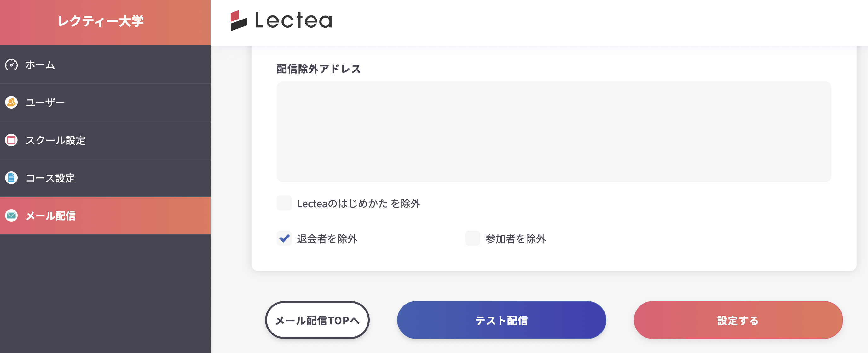Image resolution: width=868 pixels, height=353 pixels.
Task: Check the 参加者を除外 checkbox
Action: (x=472, y=238)
